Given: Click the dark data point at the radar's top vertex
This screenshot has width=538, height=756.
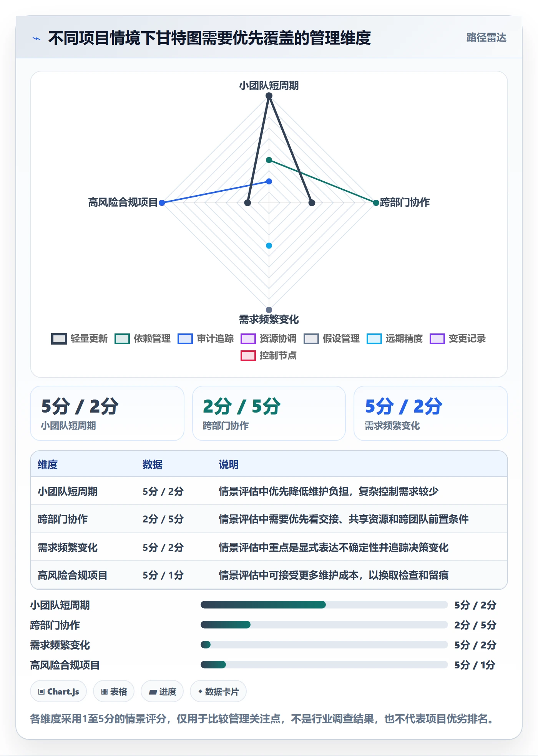Looking at the screenshot, I should click(269, 96).
